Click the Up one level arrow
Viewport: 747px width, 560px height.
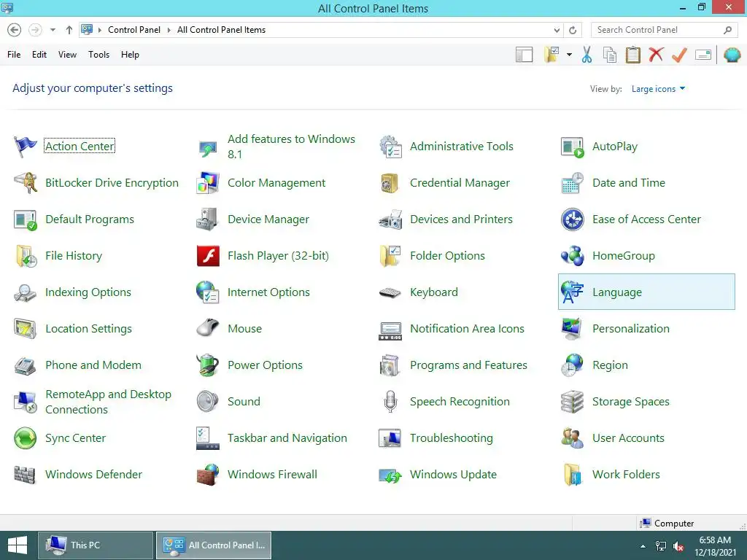[69, 30]
